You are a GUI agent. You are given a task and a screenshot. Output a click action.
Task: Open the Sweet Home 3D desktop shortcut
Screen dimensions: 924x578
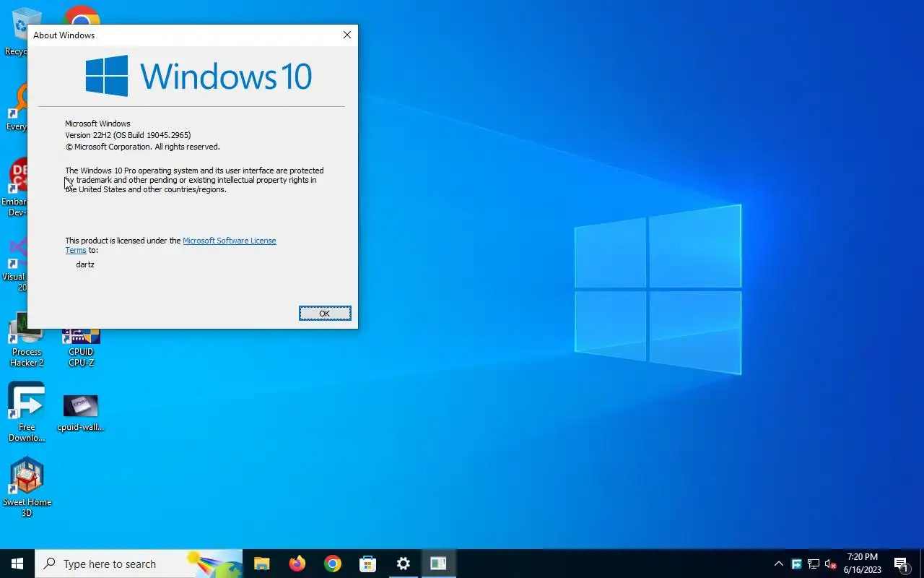pyautogui.click(x=27, y=487)
